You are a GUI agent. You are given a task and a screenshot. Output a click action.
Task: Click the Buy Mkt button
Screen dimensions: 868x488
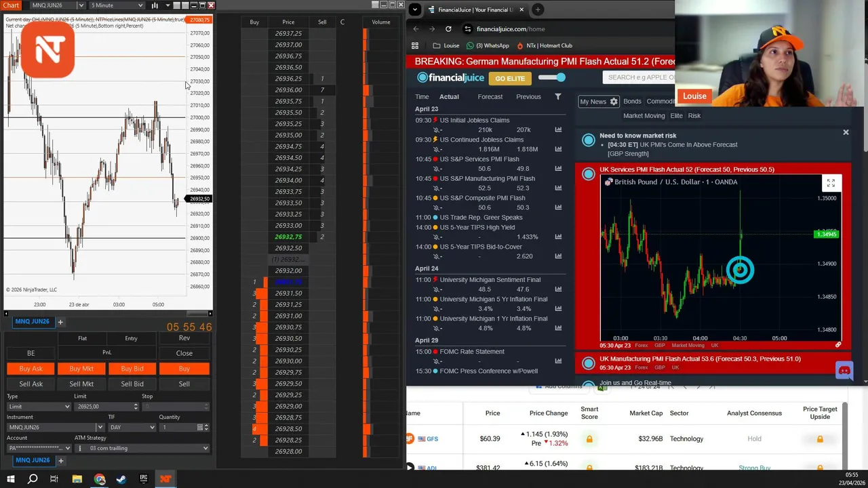pos(81,369)
